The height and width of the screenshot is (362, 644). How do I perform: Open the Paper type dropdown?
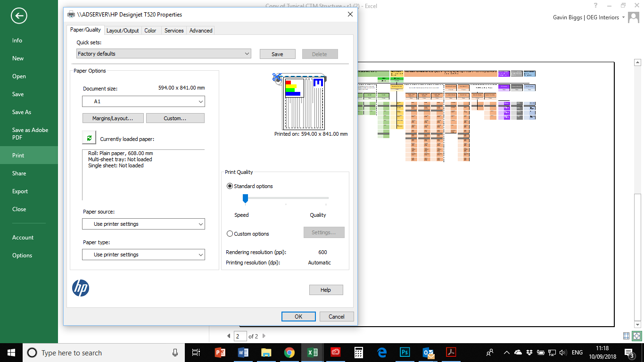pyautogui.click(x=143, y=255)
